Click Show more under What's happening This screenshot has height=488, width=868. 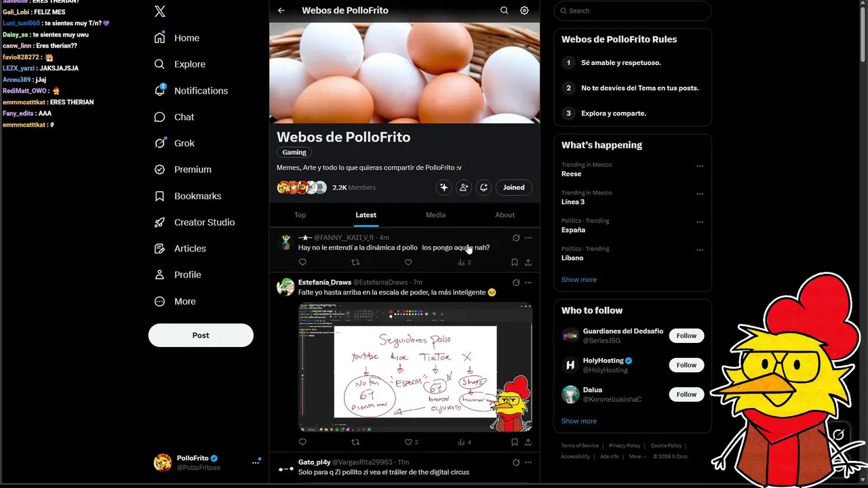point(578,279)
